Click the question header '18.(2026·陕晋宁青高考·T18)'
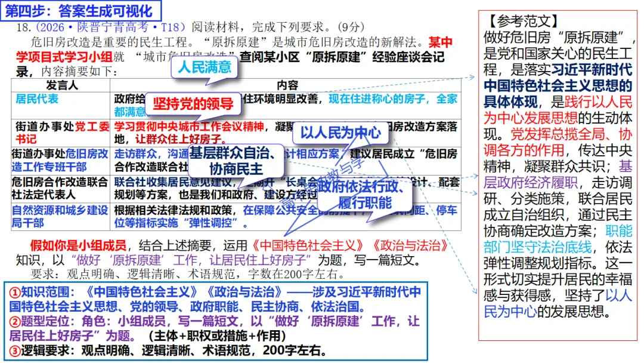The height and width of the screenshot is (363, 644). [101, 27]
